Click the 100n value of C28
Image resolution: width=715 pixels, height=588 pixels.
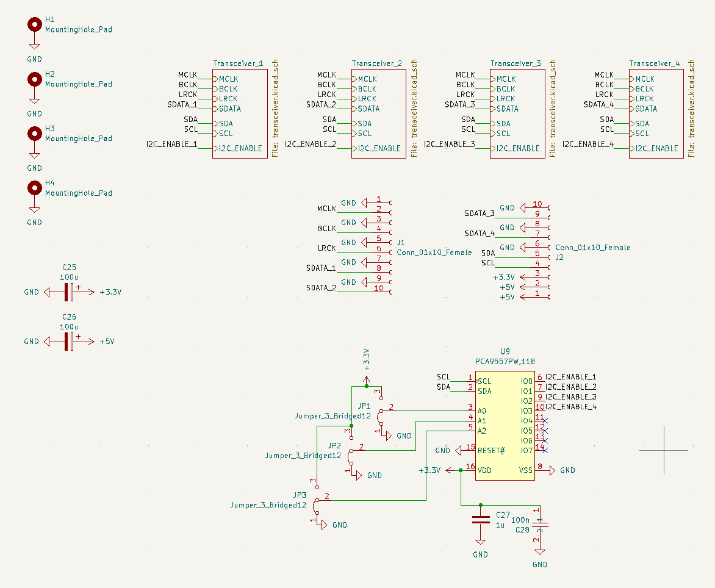pos(520,520)
